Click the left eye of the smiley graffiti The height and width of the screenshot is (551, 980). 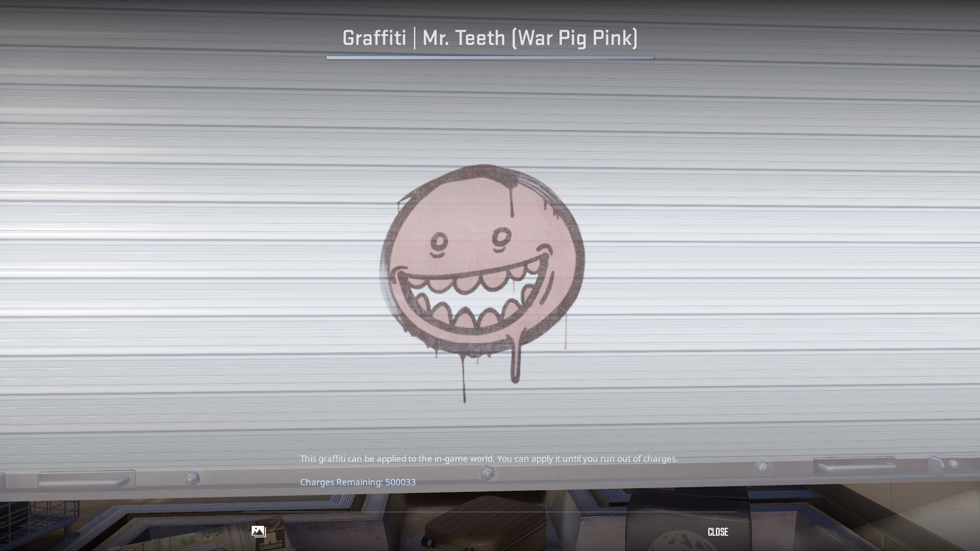(439, 242)
